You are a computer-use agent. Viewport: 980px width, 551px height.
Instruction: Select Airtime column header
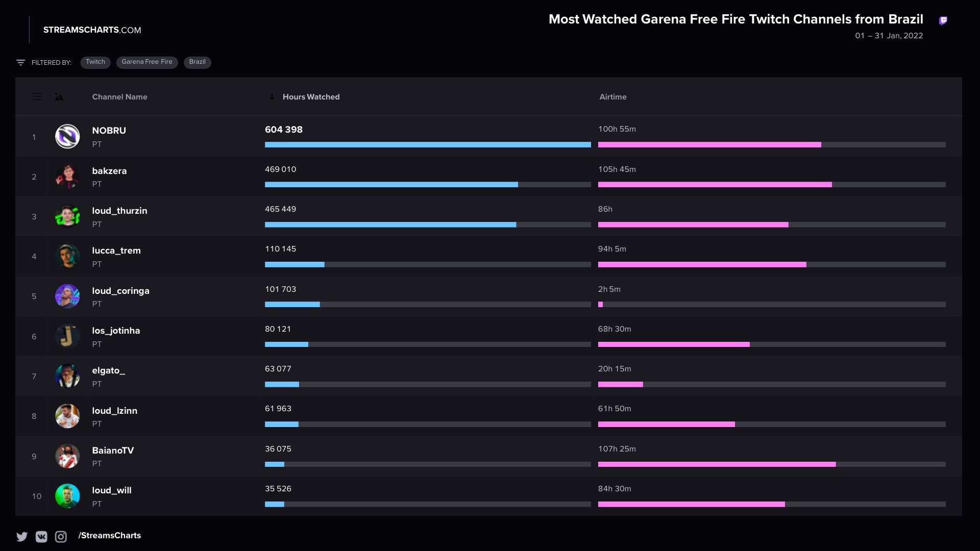[612, 96]
